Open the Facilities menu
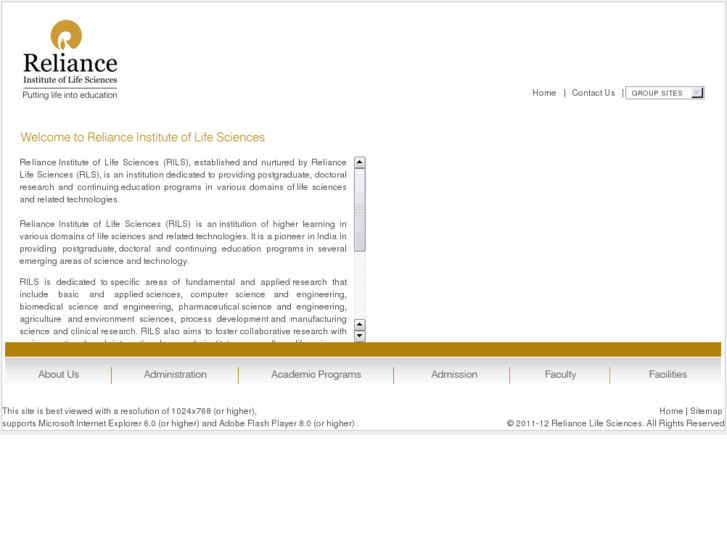 (x=668, y=374)
